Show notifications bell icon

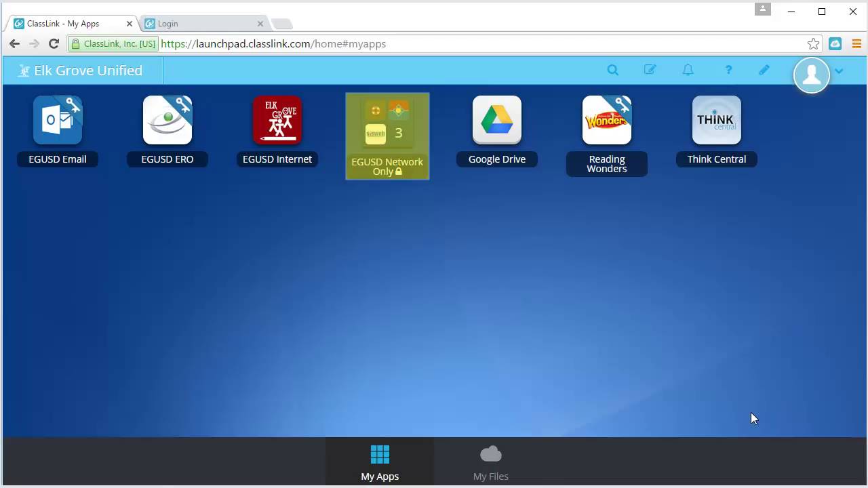coord(688,70)
